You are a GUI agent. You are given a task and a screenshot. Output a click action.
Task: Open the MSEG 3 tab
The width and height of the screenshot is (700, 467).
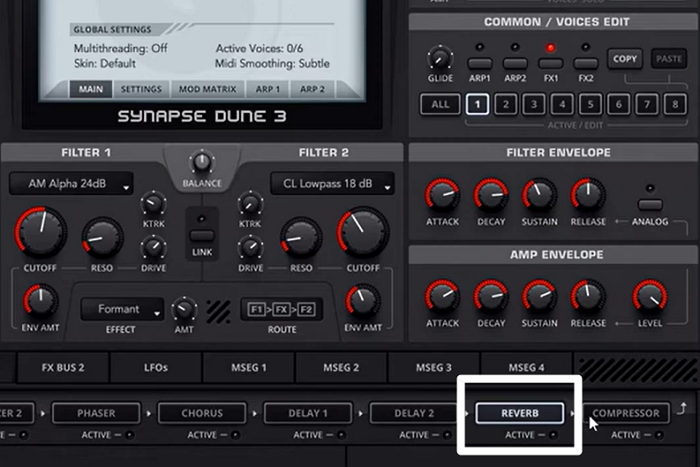[x=433, y=367]
